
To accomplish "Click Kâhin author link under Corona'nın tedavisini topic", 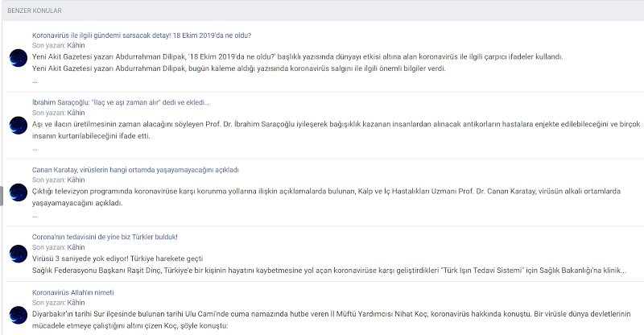I will [x=76, y=247].
